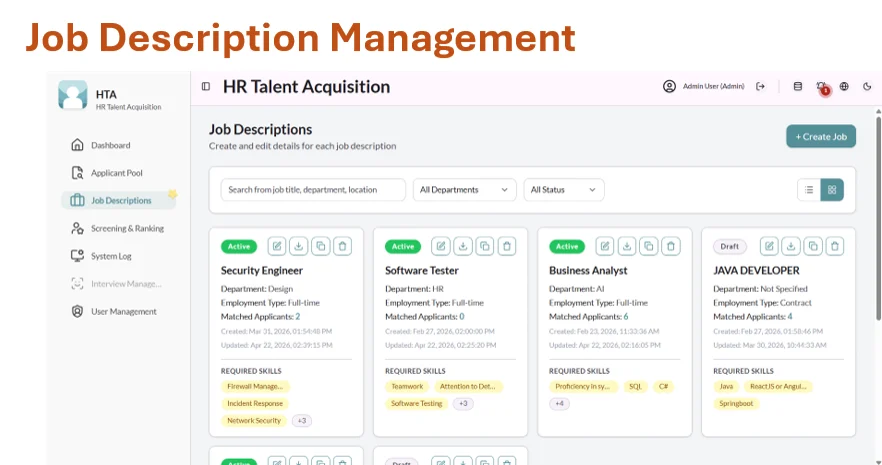Delete the JAVA DEVELOPER job

pos(835,246)
